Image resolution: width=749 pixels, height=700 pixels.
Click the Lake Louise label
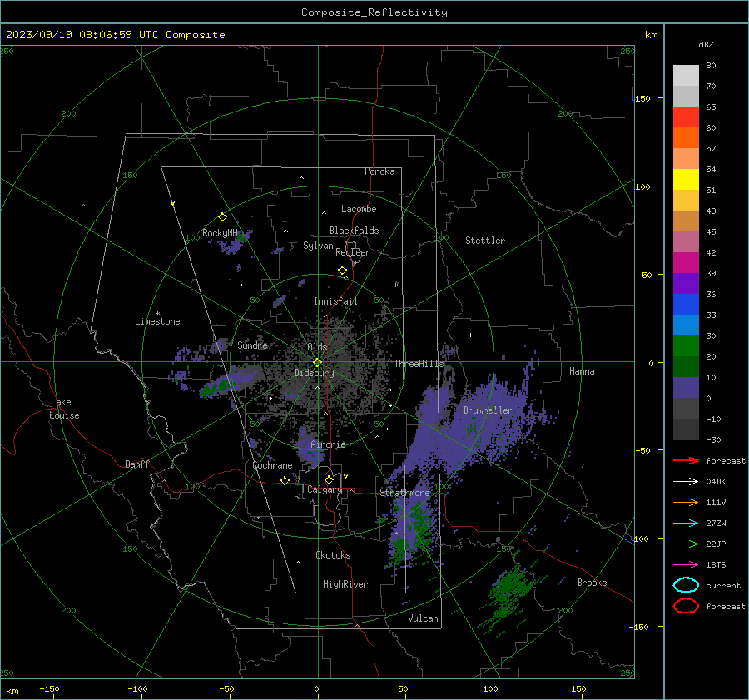tap(64, 409)
